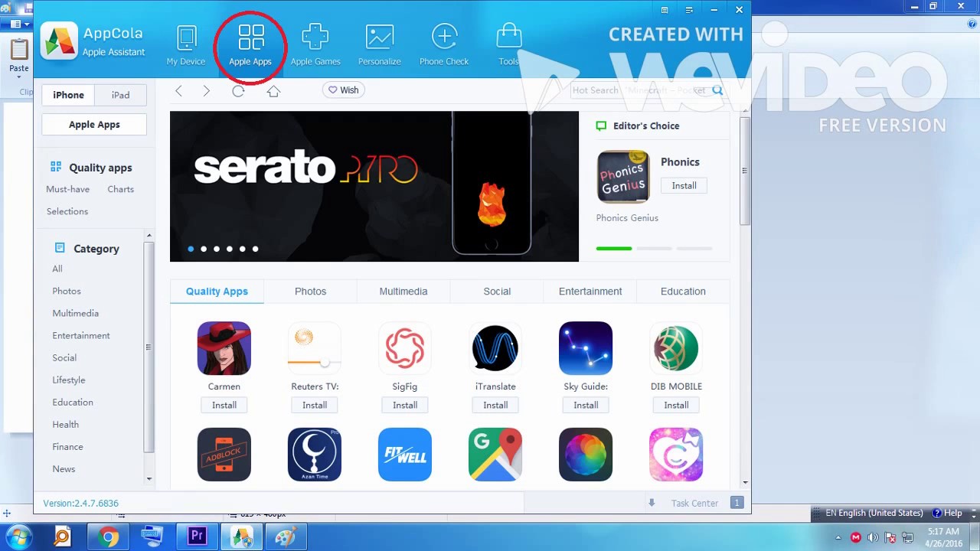Open the Must-have list
The height and width of the screenshot is (551, 980).
coord(67,189)
